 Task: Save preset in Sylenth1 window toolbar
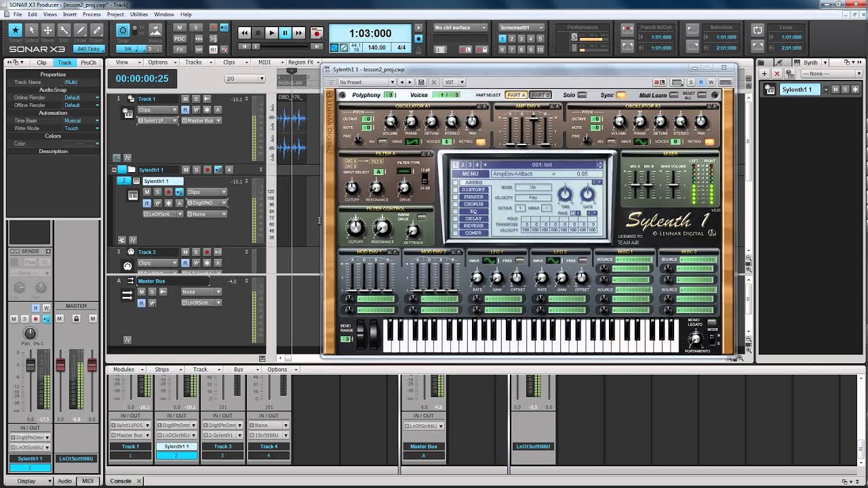[x=420, y=82]
